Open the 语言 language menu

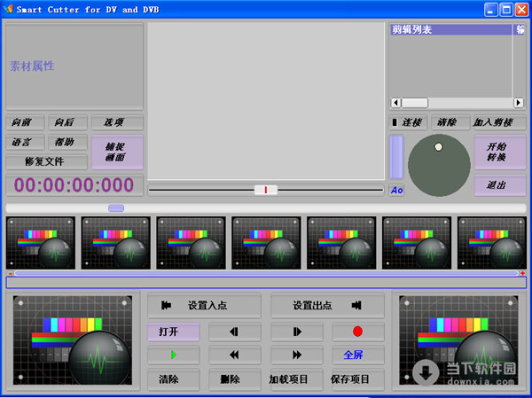coord(24,142)
